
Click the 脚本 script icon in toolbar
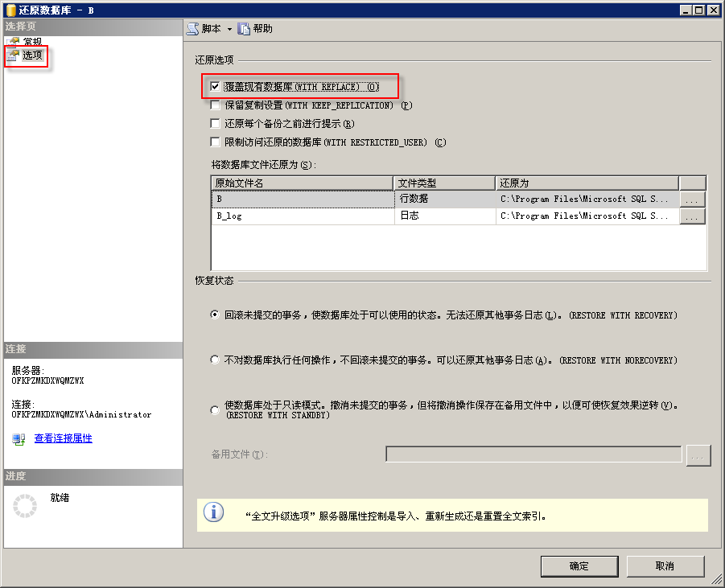192,29
